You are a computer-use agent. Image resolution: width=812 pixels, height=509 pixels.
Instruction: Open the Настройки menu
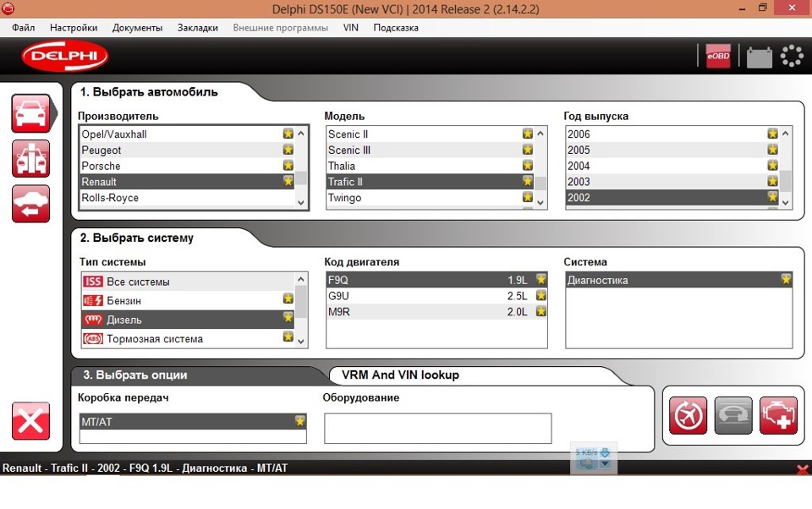74,28
